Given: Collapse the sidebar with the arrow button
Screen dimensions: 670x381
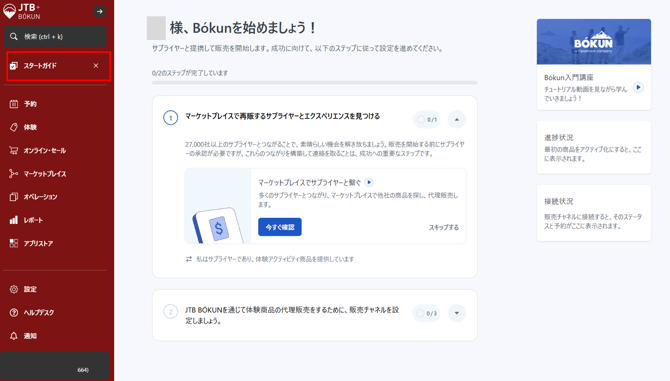Looking at the screenshot, I should (100, 12).
